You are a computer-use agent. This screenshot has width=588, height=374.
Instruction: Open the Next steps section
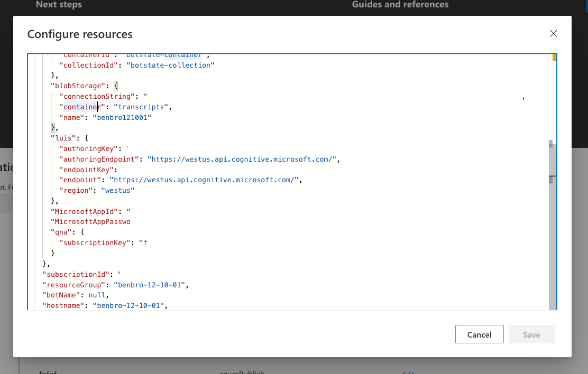(58, 5)
